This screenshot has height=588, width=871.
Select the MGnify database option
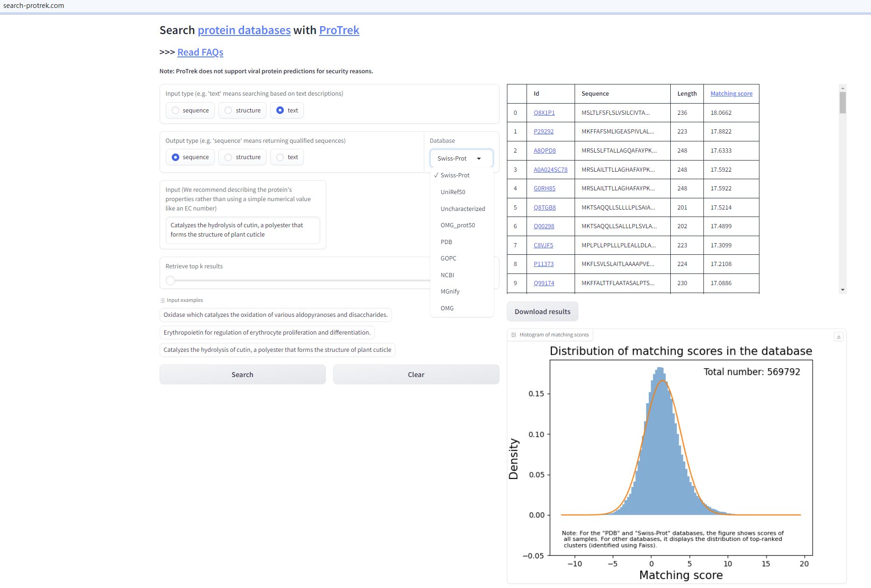[x=450, y=291]
